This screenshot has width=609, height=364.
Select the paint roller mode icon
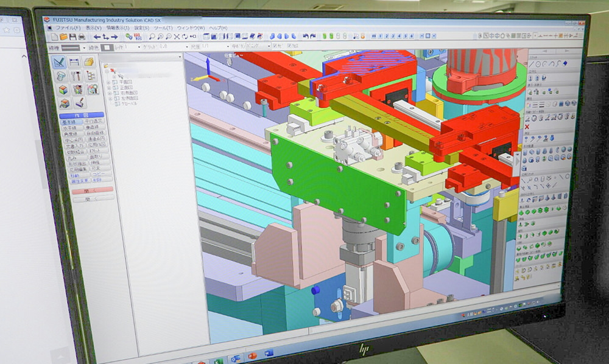click(80, 103)
